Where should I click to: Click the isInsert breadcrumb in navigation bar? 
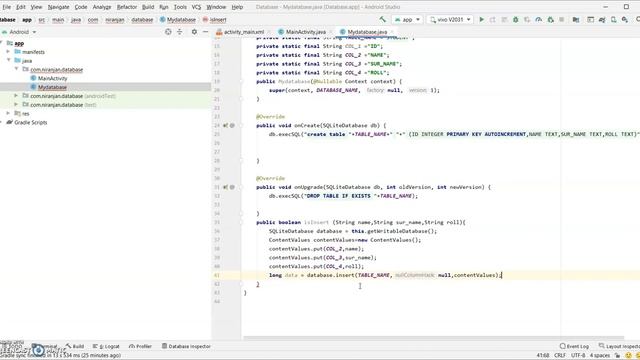[x=215, y=20]
